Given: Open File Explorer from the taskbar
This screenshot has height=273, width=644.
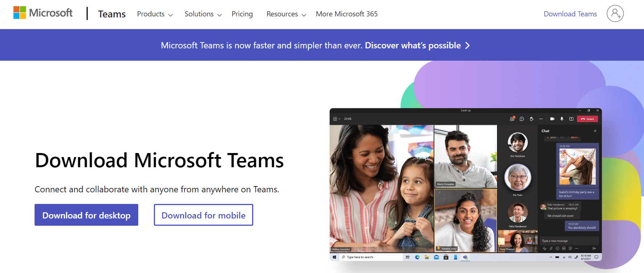Looking at the screenshot, I should click(x=427, y=257).
